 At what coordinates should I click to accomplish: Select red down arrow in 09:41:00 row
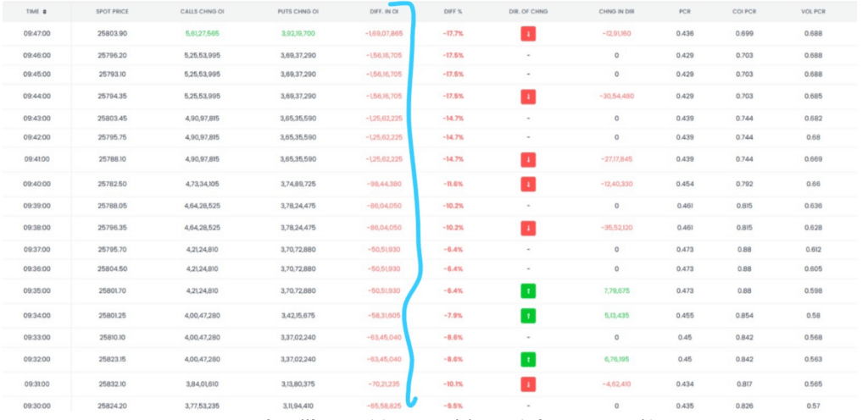528,159
